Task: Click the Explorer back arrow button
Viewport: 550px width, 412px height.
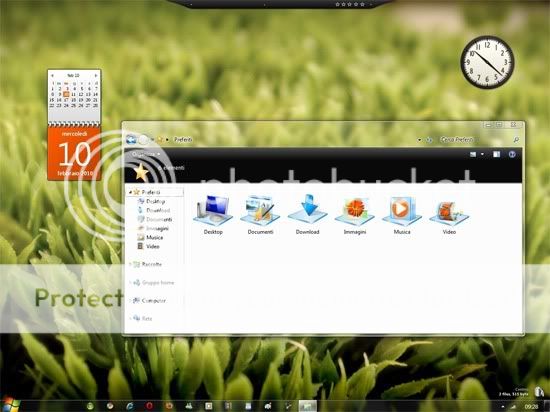Action: (x=131, y=140)
